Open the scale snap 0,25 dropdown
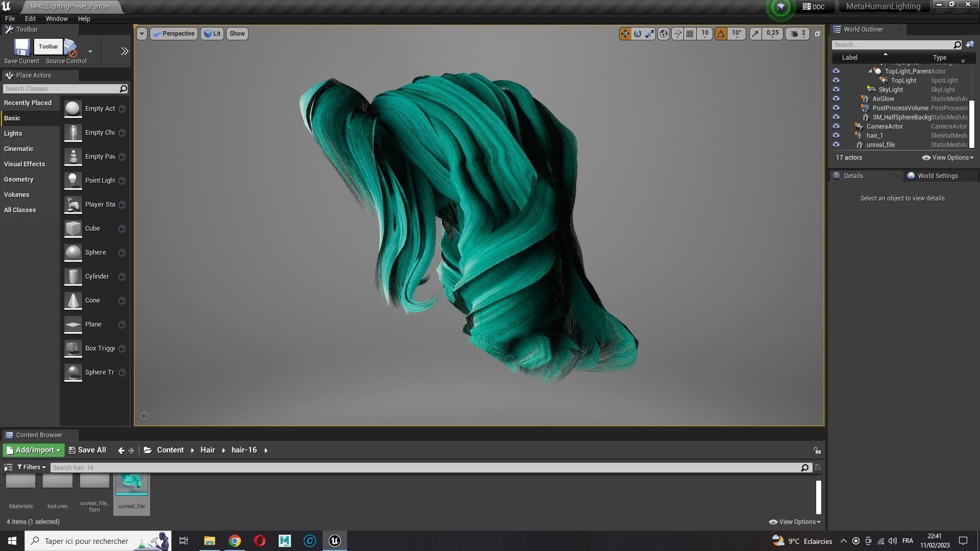 772,34
